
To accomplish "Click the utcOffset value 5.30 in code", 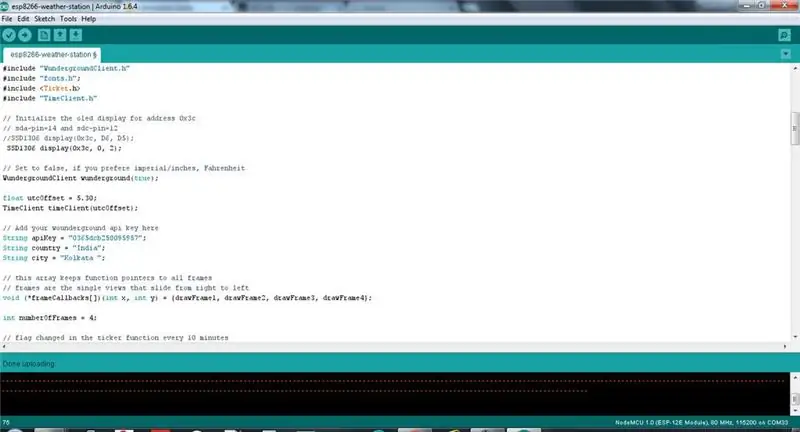I will point(84,198).
